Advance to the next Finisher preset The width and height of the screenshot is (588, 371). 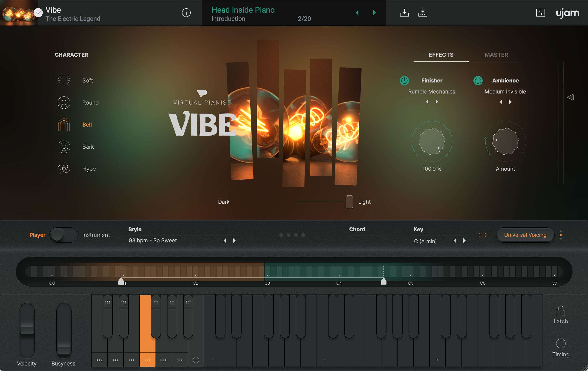[x=437, y=102]
